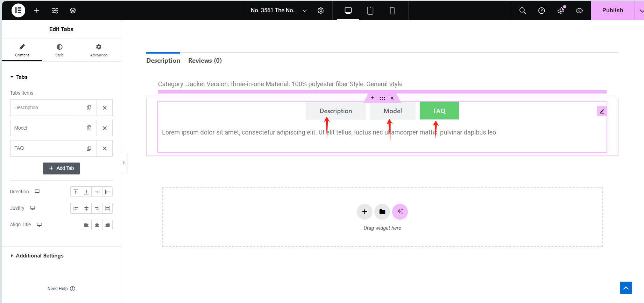Set Justify to stretch option
Image resolution: width=644 pixels, height=303 pixels.
(x=107, y=208)
